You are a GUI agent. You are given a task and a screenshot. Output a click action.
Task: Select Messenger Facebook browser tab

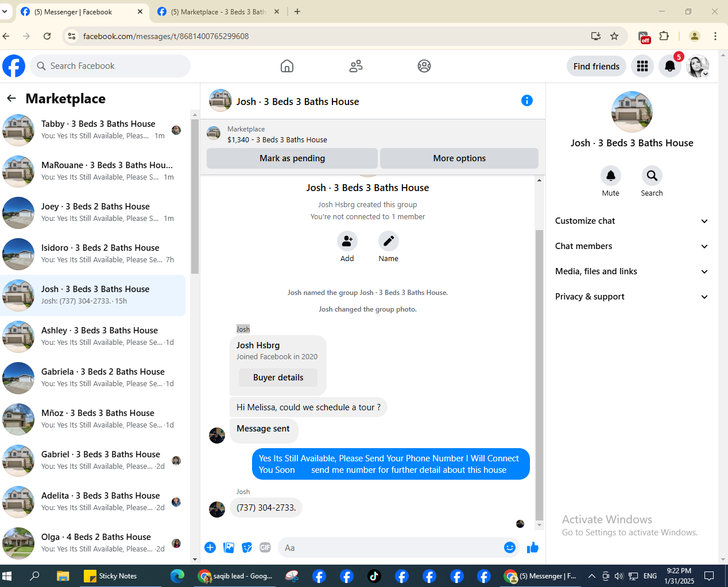82,11
